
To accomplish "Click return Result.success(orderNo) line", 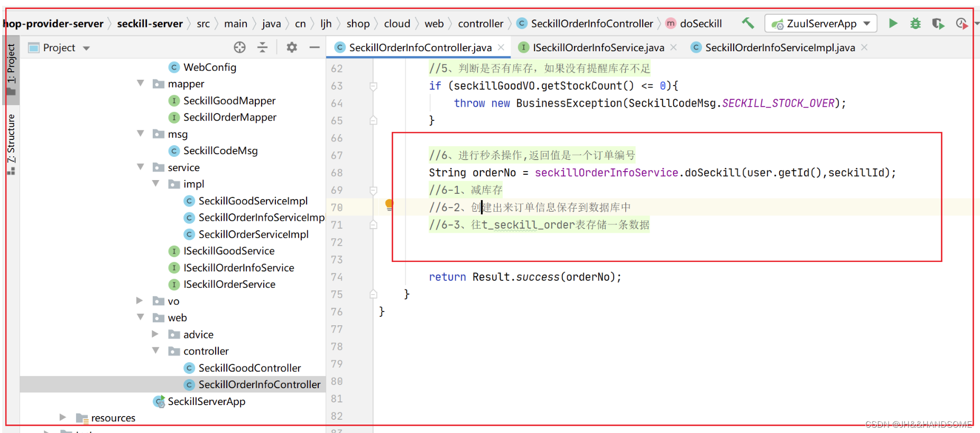I will (525, 277).
